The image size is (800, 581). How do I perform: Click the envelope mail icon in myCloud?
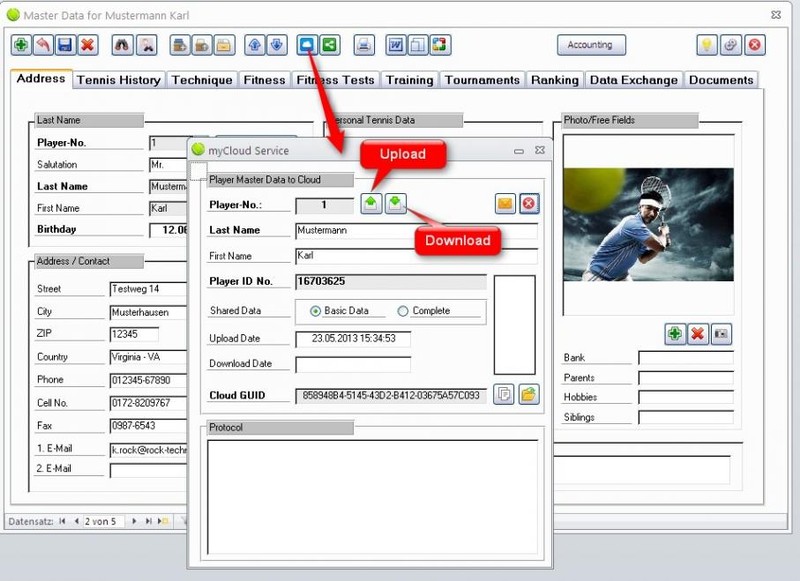click(x=505, y=204)
